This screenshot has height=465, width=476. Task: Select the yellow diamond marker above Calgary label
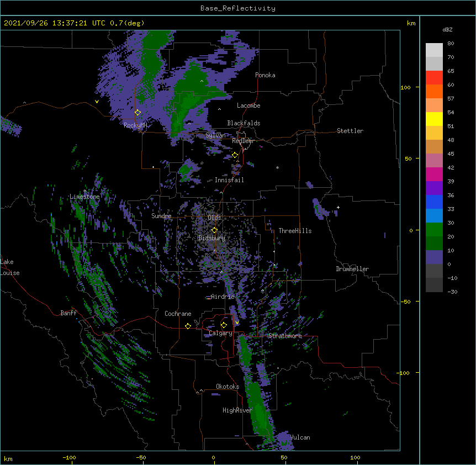[224, 325]
